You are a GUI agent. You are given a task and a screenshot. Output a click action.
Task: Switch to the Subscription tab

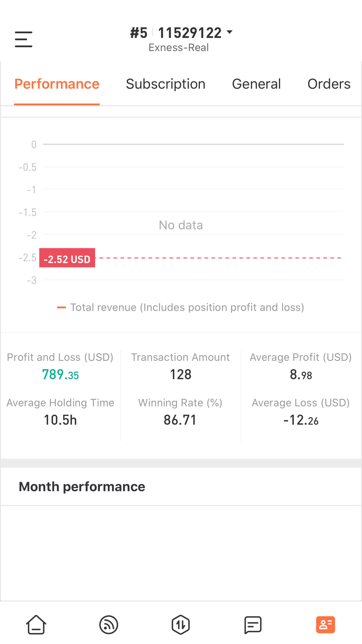pos(166,84)
